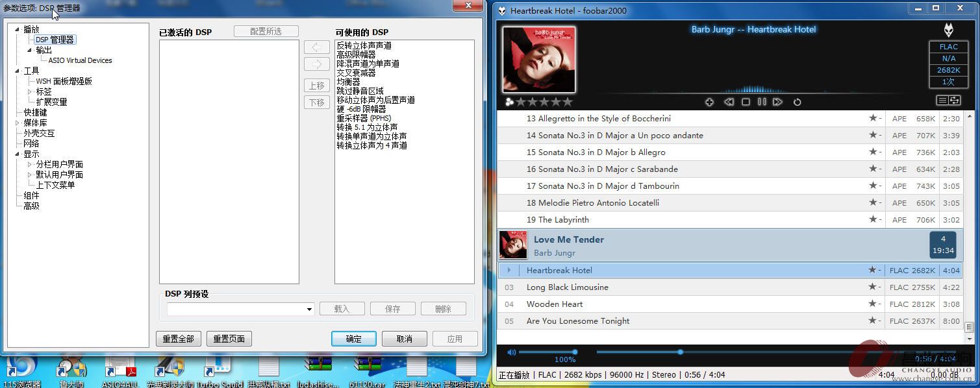Select 交叉衰减器 in available DSP list
The width and height of the screenshot is (980, 388).
356,73
